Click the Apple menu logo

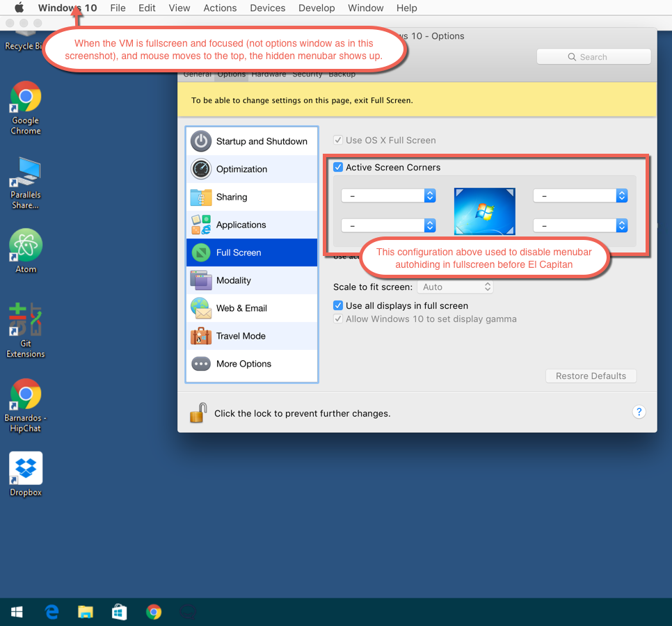(19, 8)
